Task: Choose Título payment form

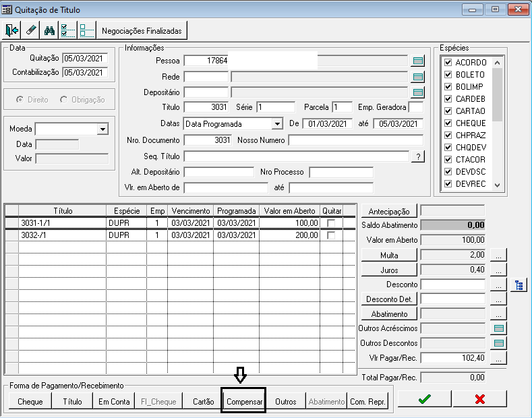Action: [x=72, y=401]
